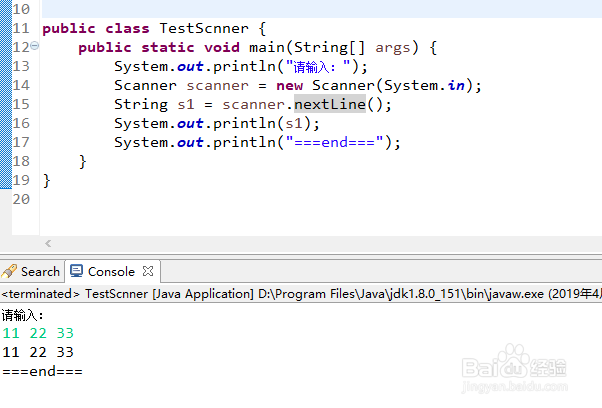Click the "请输入: " string literal on line 13

318,67
